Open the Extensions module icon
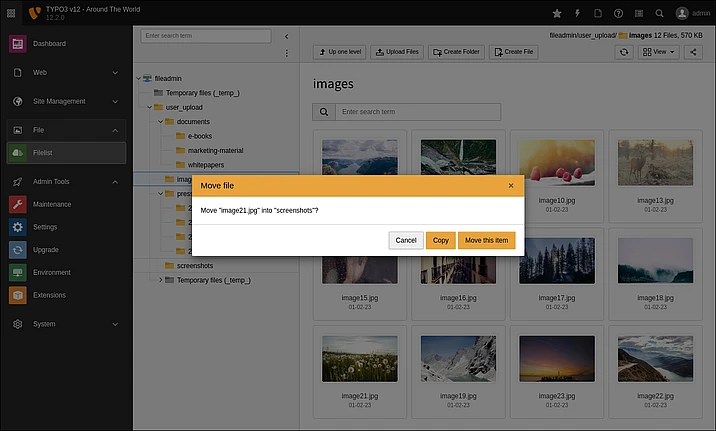This screenshot has width=716, height=431. [17, 295]
